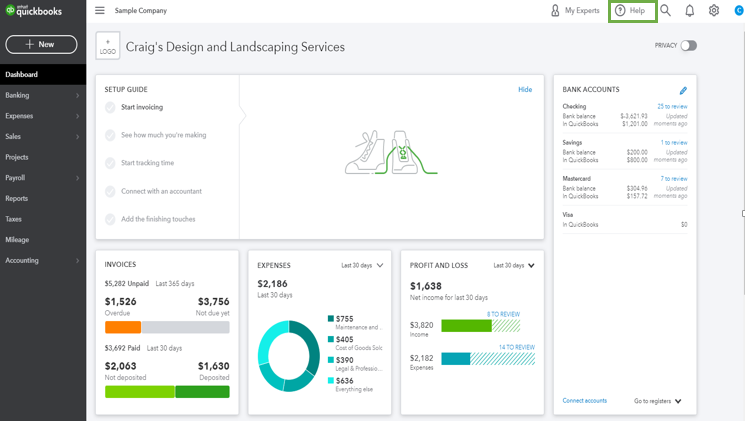Image resolution: width=745 pixels, height=421 pixels.
Task: Click Savings 1 to review link
Action: click(674, 143)
